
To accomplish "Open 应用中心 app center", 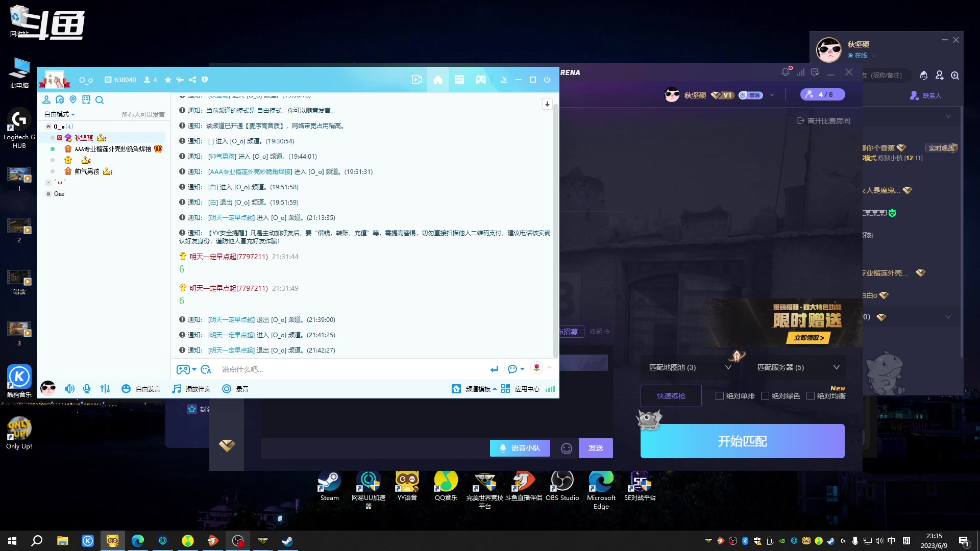I will (x=520, y=389).
